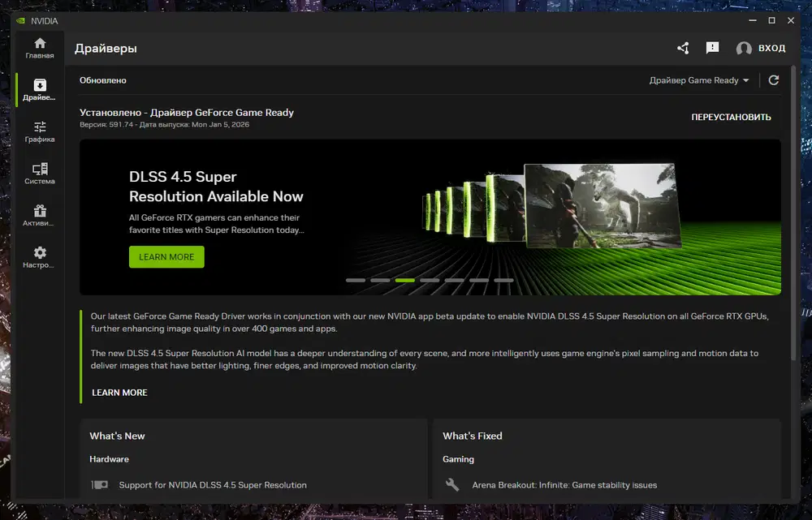Click the 'Версия: 591.74' release info text
The width and height of the screenshot is (812, 520).
(x=164, y=125)
